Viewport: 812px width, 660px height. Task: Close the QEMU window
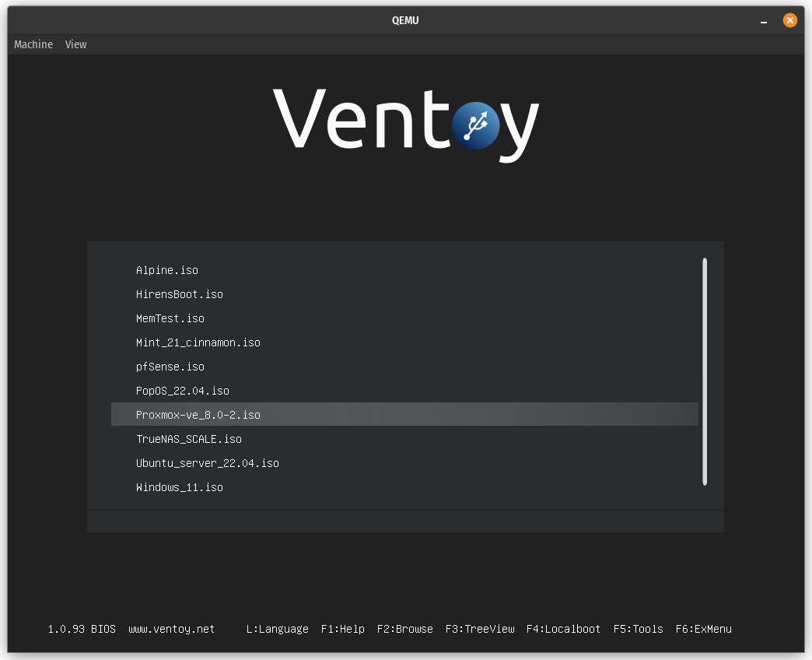click(789, 20)
